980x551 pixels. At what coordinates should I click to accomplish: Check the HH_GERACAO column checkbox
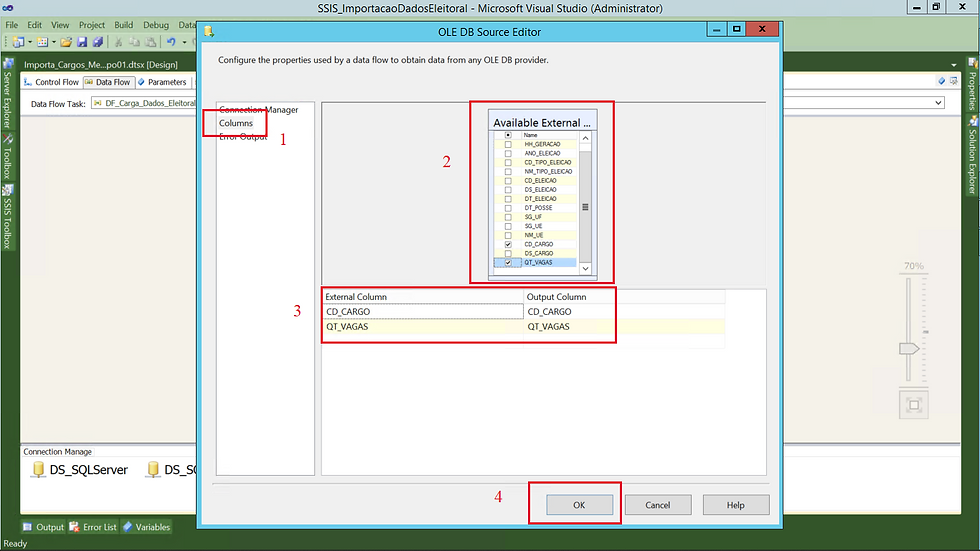click(x=508, y=144)
